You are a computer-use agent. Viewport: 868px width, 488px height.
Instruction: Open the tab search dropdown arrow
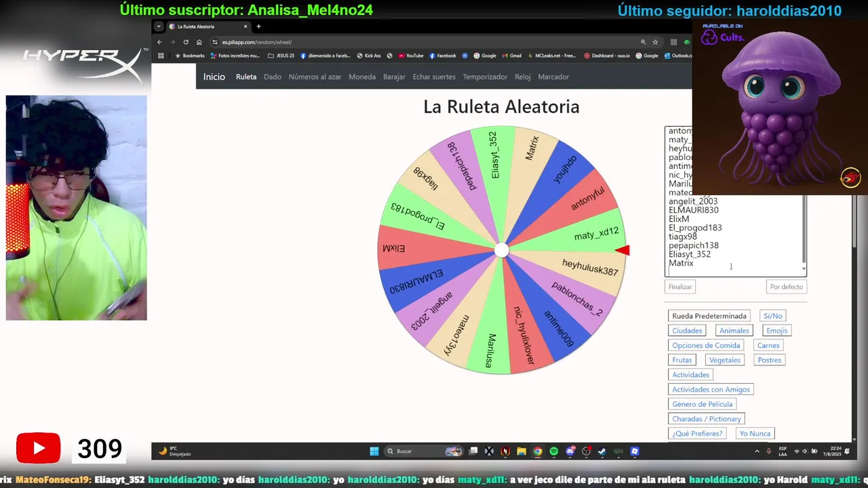[x=159, y=26]
